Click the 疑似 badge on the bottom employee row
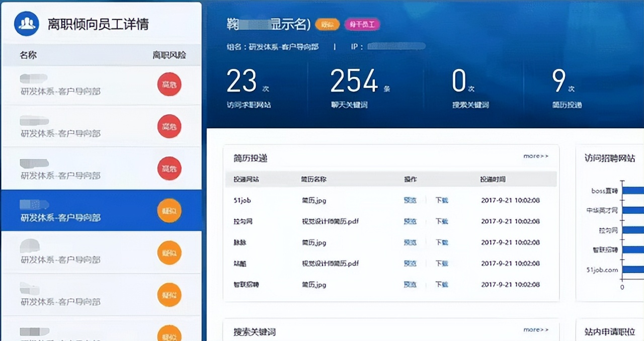 [x=169, y=332]
